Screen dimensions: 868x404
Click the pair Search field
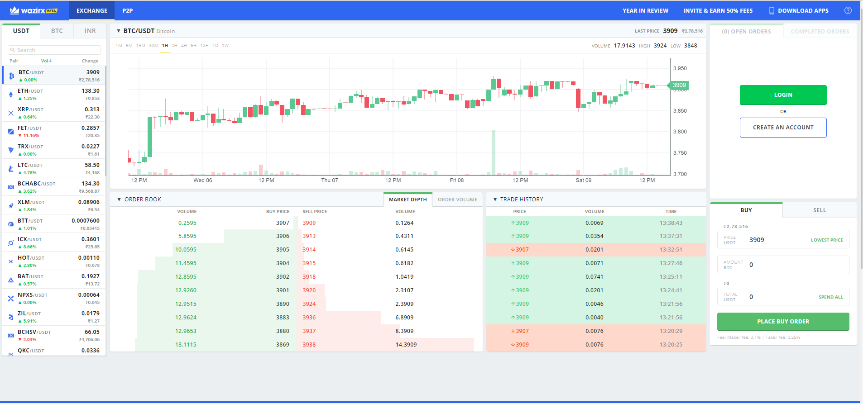click(x=54, y=50)
